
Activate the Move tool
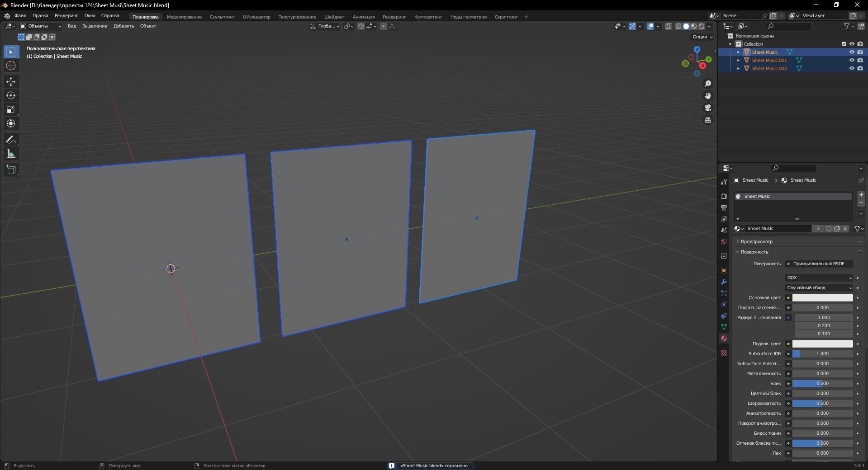[x=11, y=82]
